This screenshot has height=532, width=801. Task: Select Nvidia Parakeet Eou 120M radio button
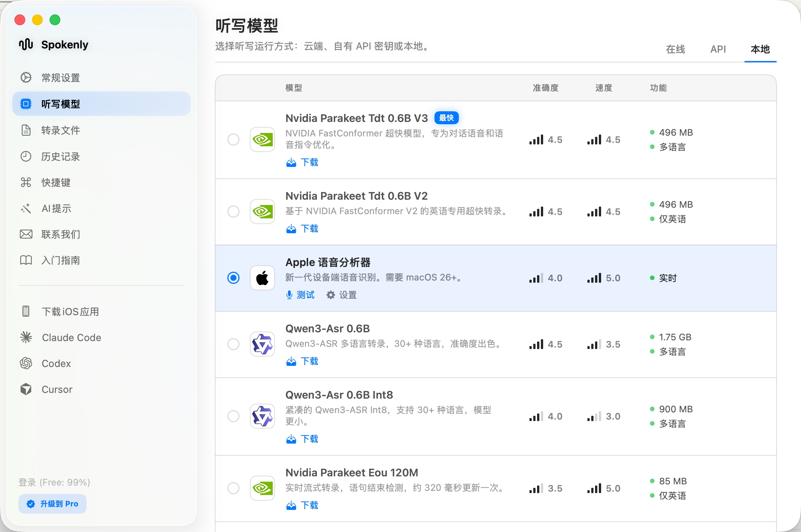click(233, 488)
